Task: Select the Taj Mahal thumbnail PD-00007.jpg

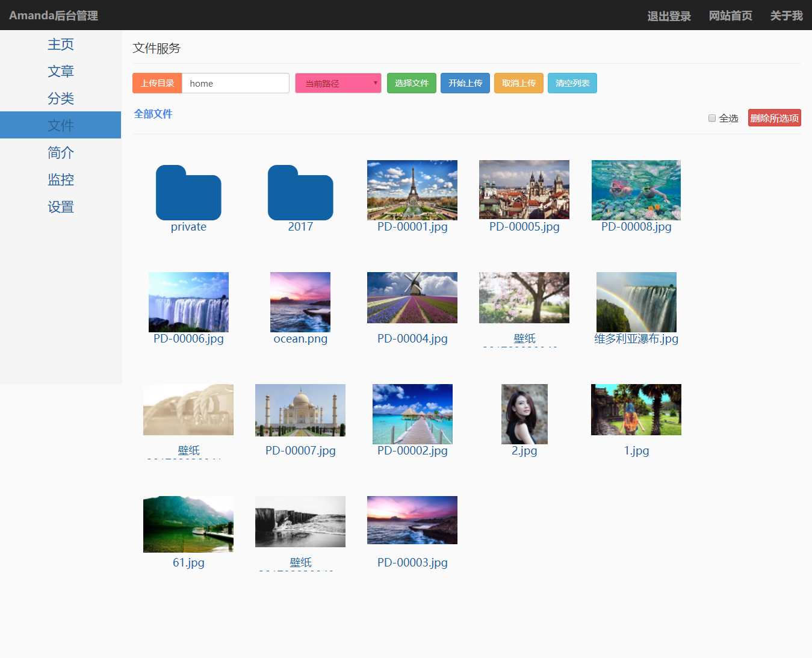Action: click(x=300, y=410)
